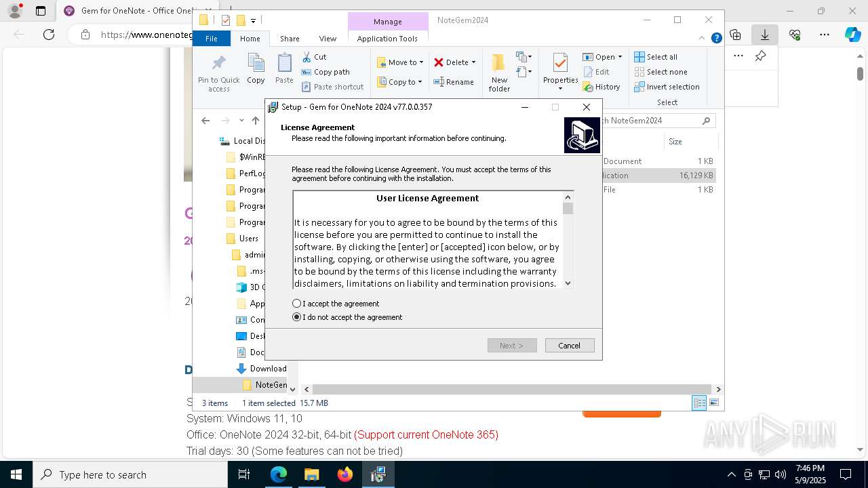868x488 pixels.
Task: Open the Manage contextual tab
Action: pyautogui.click(x=388, y=21)
